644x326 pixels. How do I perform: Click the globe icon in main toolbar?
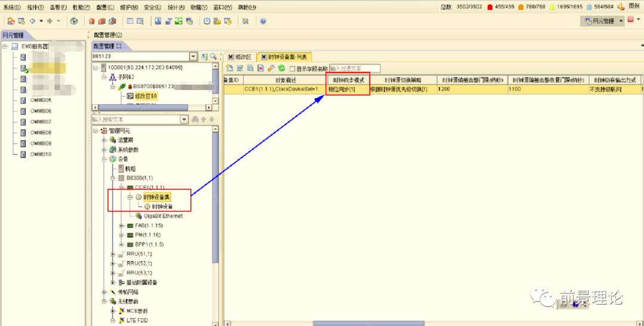74,21
